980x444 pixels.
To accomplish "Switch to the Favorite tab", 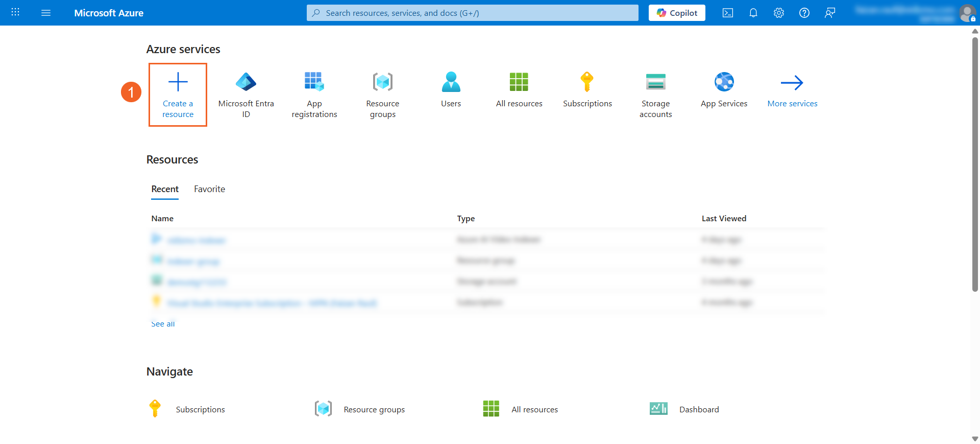I will 209,189.
